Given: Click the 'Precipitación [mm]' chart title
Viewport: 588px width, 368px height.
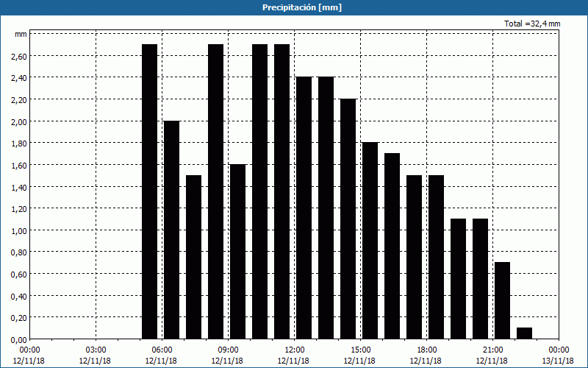Looking at the screenshot, I should [302, 7].
